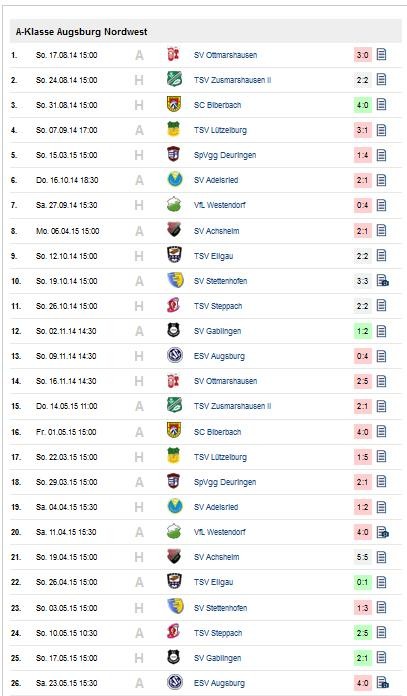The height and width of the screenshot is (696, 407).
Task: Click SV Adelsried logo on matchday 6
Action: click(174, 180)
